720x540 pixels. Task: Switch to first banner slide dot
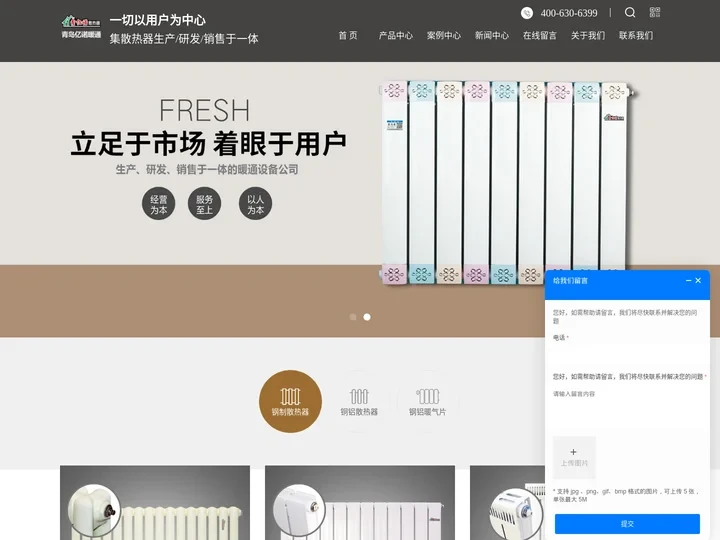click(x=353, y=317)
